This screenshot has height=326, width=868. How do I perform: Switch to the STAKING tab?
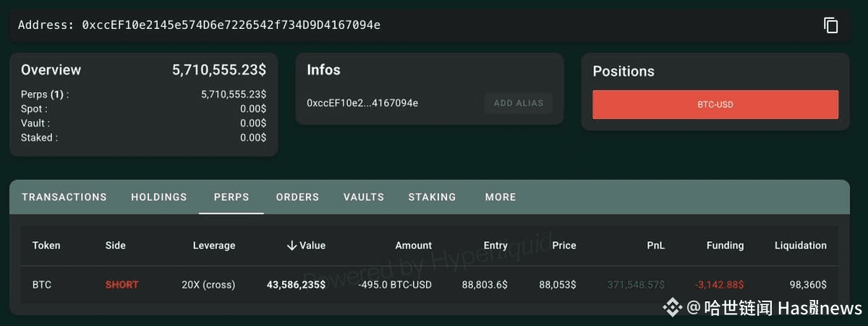pos(432,197)
